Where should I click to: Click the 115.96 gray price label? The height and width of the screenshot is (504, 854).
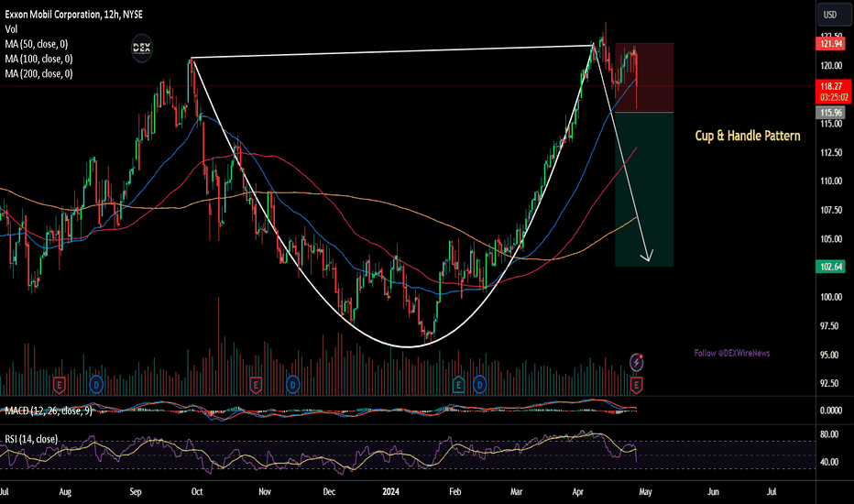830,113
